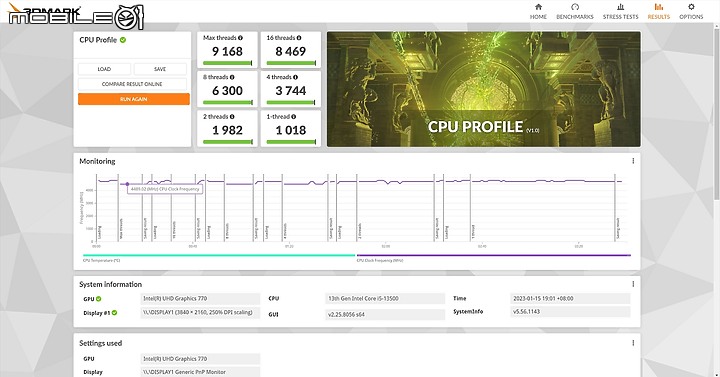Open System information three-dot menu
This screenshot has width=720, height=377.
click(x=633, y=284)
